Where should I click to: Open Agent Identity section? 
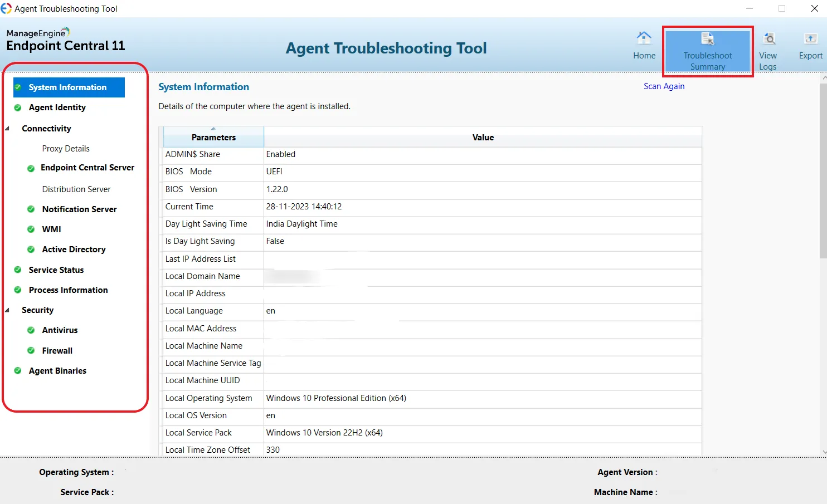click(57, 107)
